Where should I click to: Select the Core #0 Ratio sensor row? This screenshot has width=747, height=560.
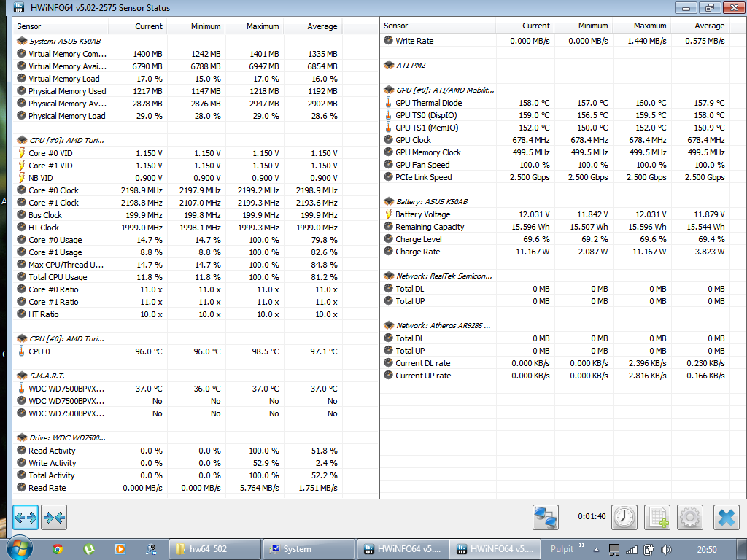[x=177, y=289]
